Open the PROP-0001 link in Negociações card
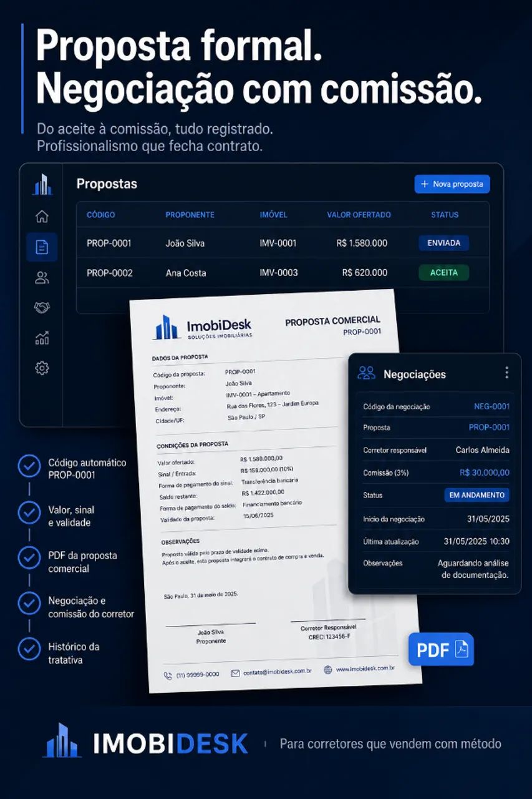The height and width of the screenshot is (799, 532). [489, 428]
